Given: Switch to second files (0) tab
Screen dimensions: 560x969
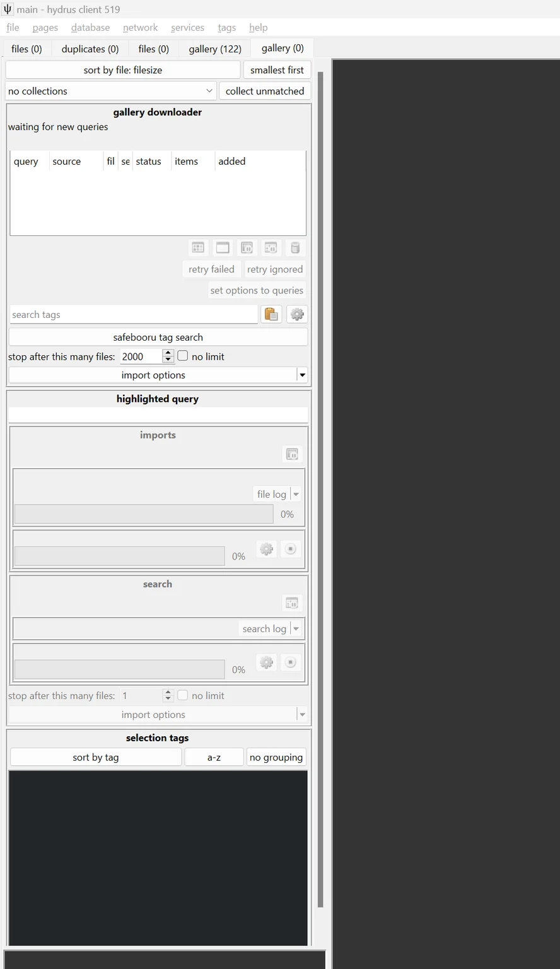Looking at the screenshot, I should coord(154,49).
